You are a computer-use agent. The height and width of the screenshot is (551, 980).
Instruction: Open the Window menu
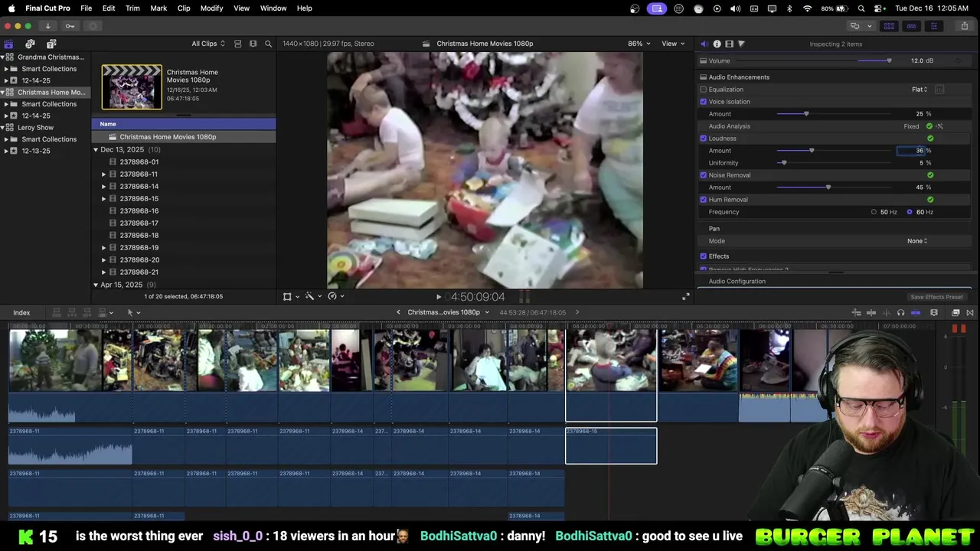click(x=273, y=8)
